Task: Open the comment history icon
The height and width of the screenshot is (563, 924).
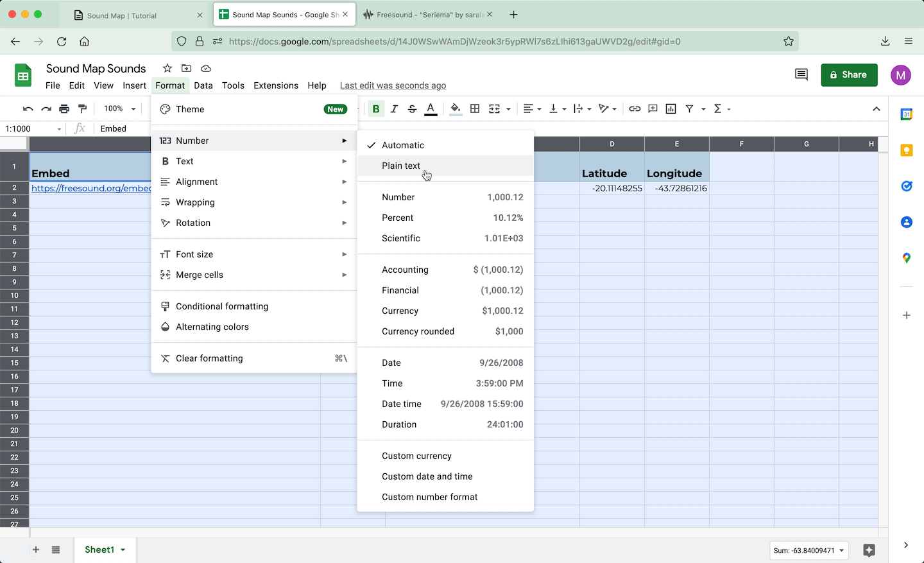Action: point(801,74)
